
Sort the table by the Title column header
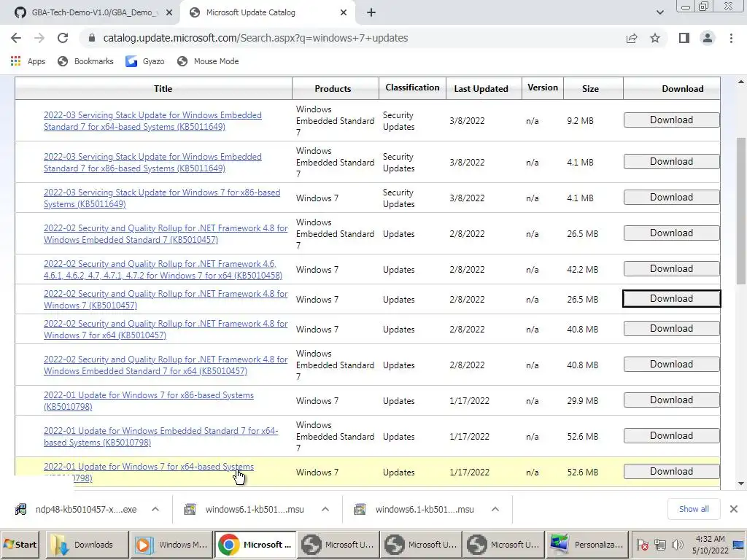[163, 88]
